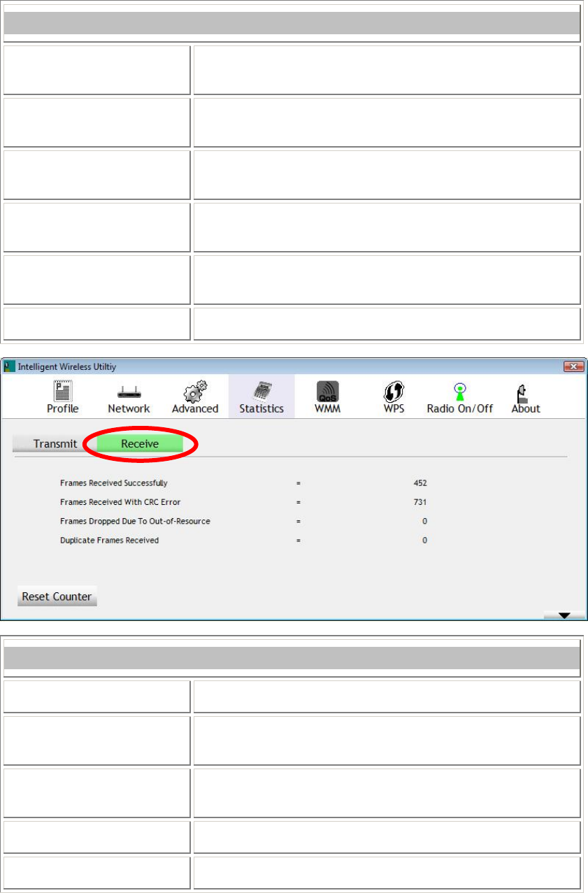Click the Reset Counter button
Image resolution: width=588 pixels, height=893 pixels.
pyautogui.click(x=57, y=596)
